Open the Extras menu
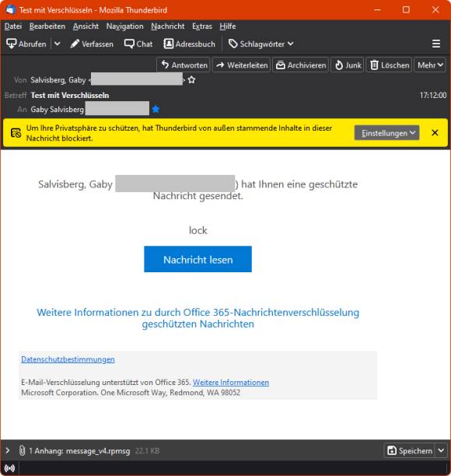This screenshot has width=451, height=476. (x=202, y=26)
